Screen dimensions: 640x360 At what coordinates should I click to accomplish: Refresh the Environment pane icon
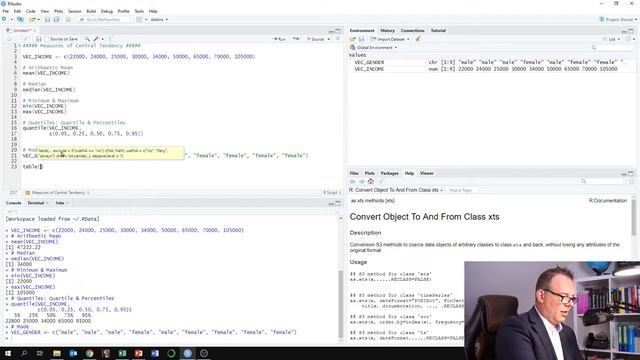coord(629,39)
